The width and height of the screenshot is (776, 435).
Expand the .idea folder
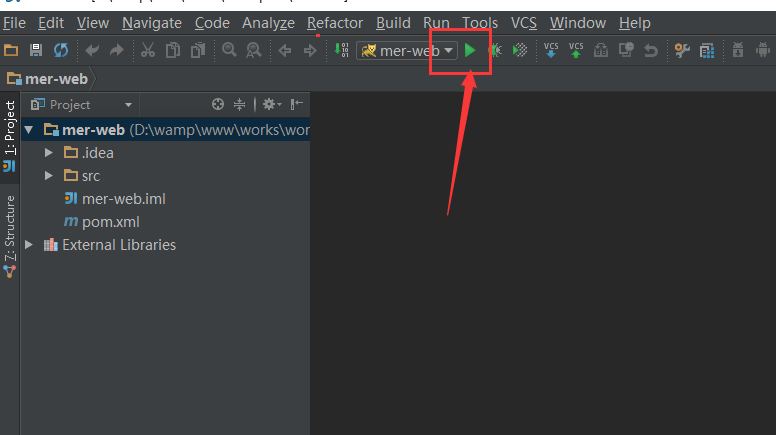point(48,153)
